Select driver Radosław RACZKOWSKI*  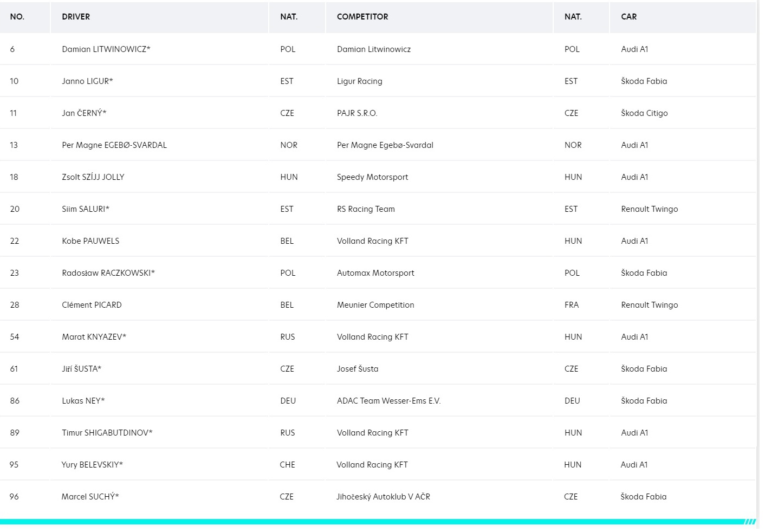pyautogui.click(x=108, y=273)
